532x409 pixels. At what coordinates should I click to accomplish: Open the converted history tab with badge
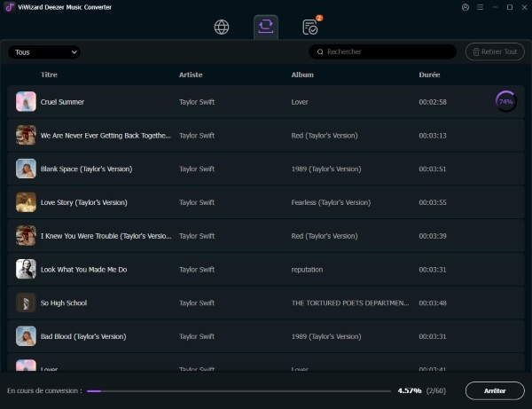point(310,27)
